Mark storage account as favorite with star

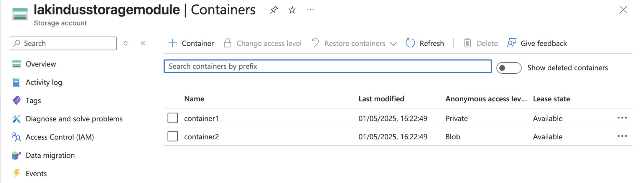tap(292, 10)
